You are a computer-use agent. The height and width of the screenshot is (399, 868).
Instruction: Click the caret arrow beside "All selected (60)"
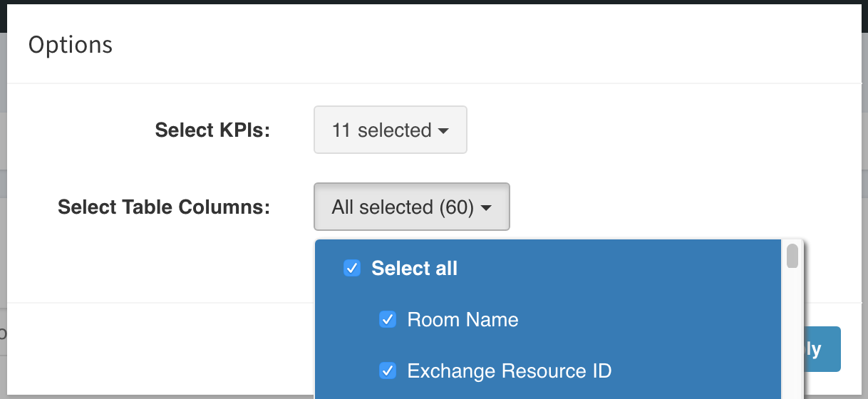[x=486, y=208]
